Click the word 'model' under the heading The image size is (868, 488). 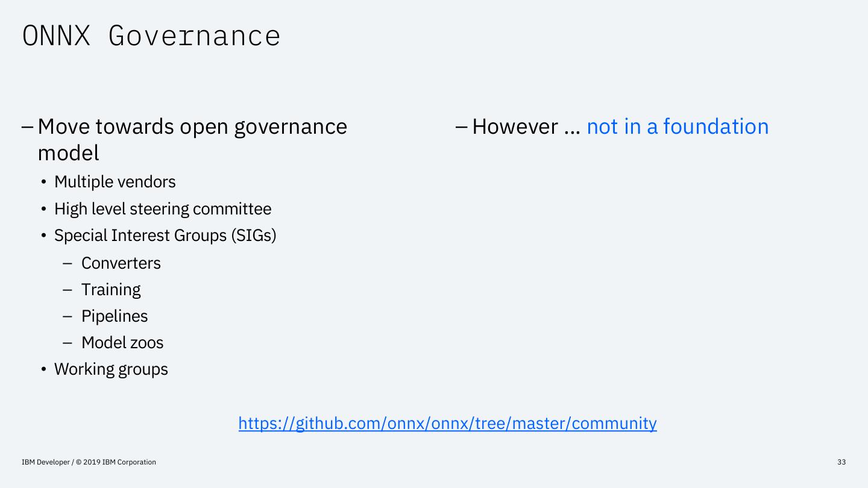coord(68,153)
